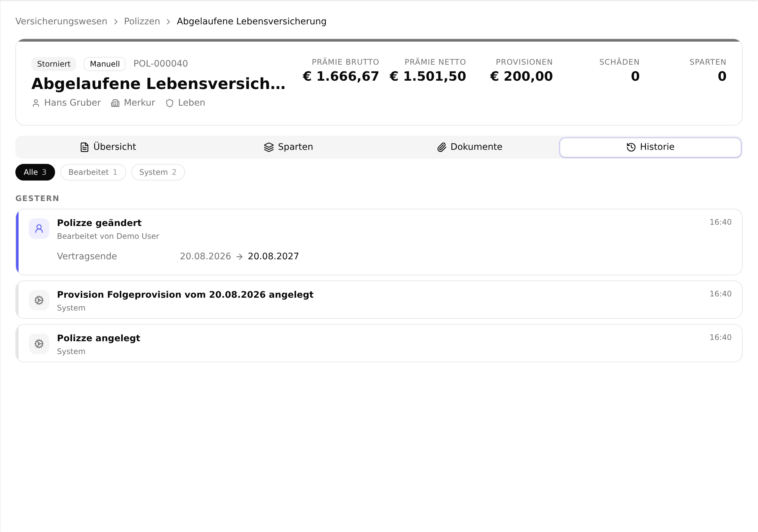Click the Provisionen value € 200,00

coord(521,76)
